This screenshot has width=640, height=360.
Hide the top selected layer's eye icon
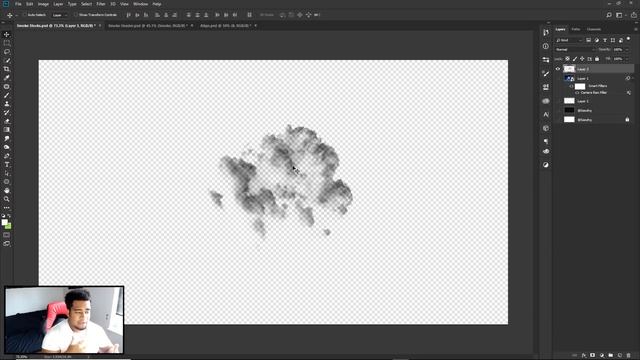pyautogui.click(x=558, y=69)
